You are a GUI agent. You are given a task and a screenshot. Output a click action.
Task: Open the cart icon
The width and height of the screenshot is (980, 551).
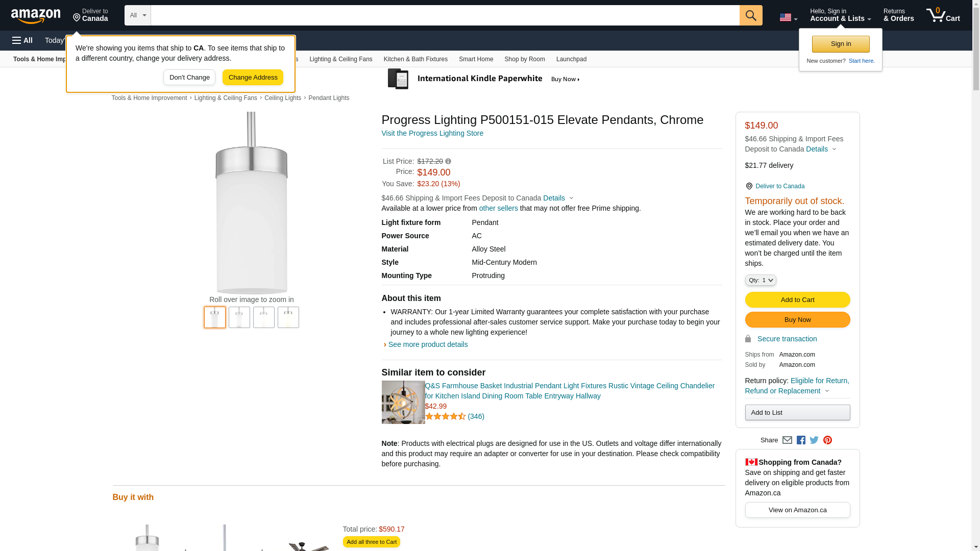[x=943, y=15]
